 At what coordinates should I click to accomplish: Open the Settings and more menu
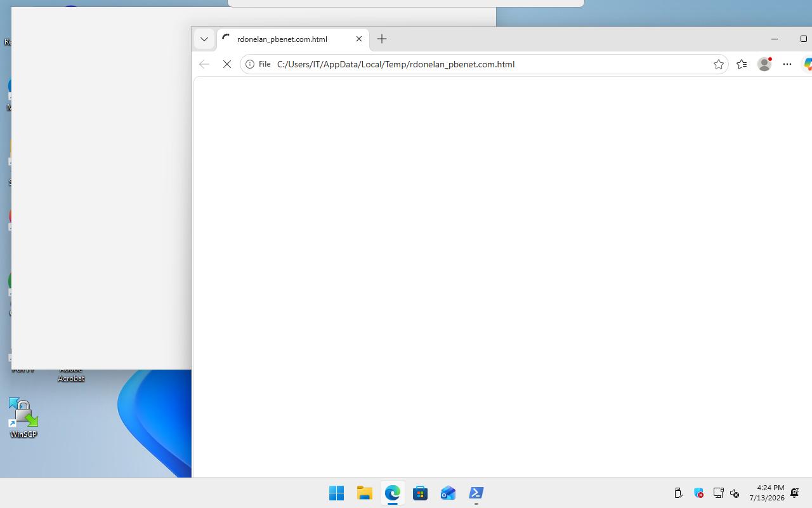(x=787, y=64)
